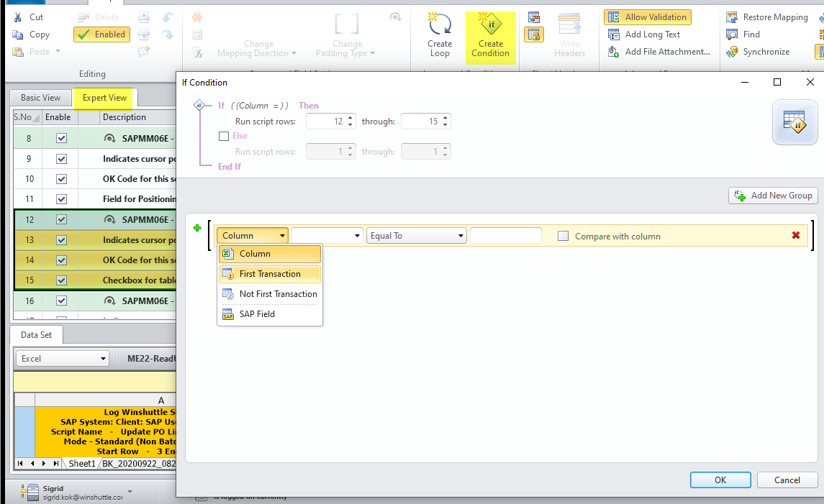This screenshot has height=504, width=824.
Task: Add a new condition row with green plus
Action: [x=196, y=228]
